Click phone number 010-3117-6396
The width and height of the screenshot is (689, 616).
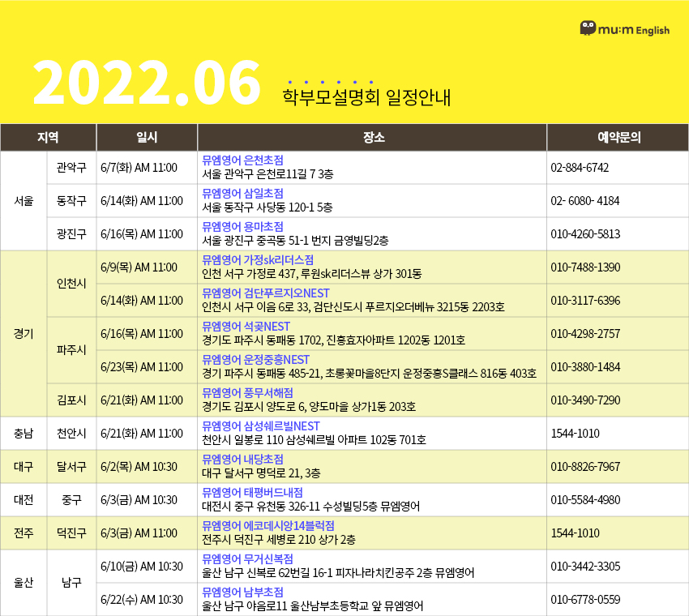[x=585, y=301]
